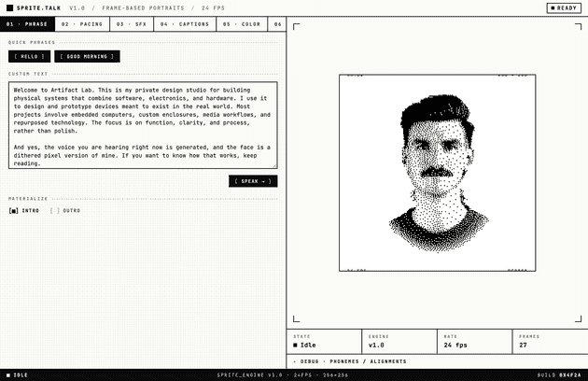The image size is (588, 381).
Task: Open the partially visible 06 tab
Action: 277,24
